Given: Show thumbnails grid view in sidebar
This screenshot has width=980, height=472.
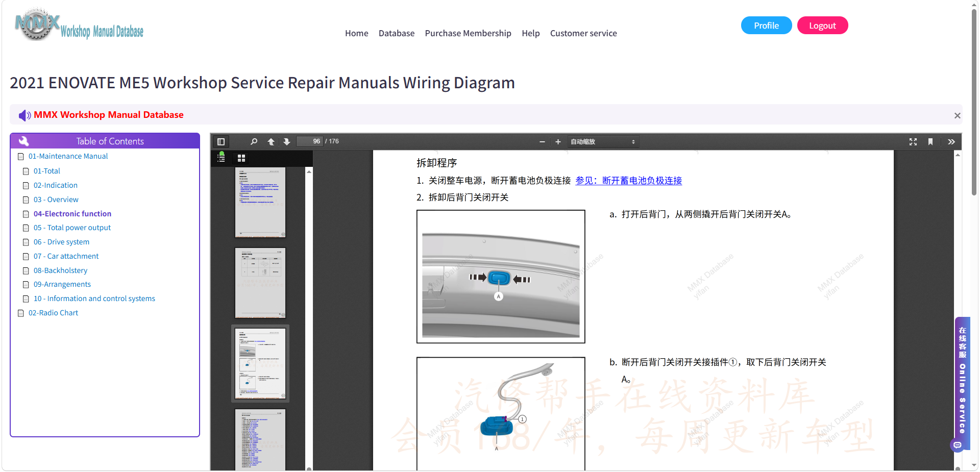Looking at the screenshot, I should pyautogui.click(x=241, y=158).
